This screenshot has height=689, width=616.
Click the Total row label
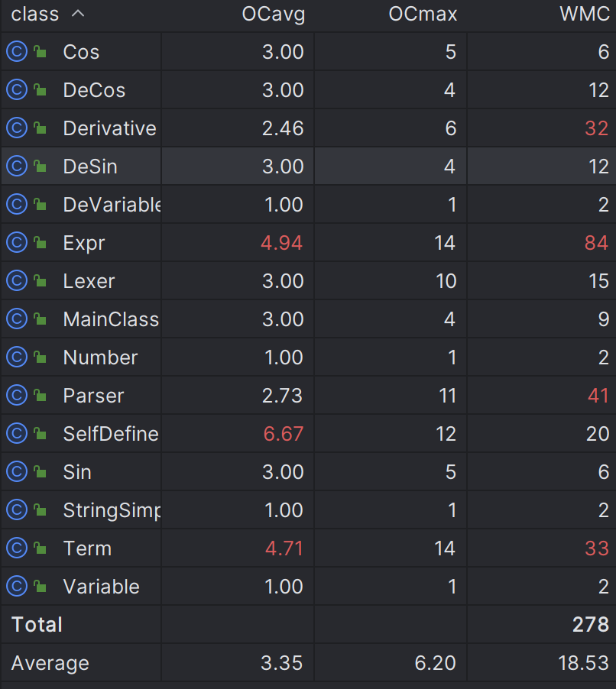[37, 624]
